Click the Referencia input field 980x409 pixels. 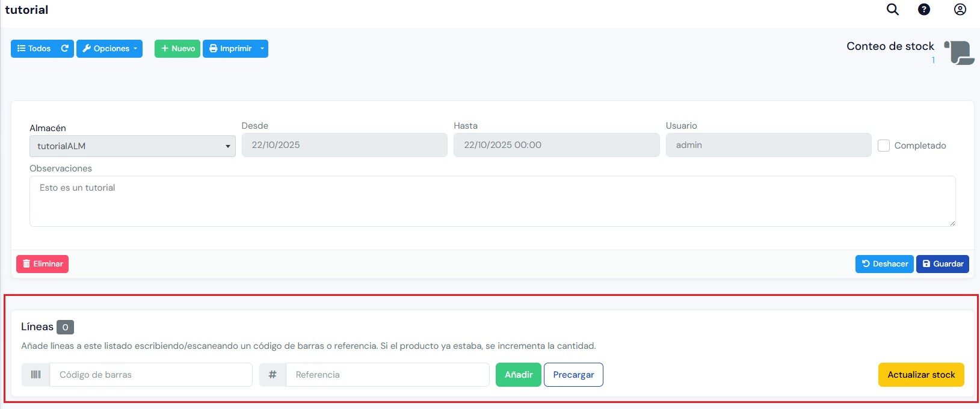pyautogui.click(x=387, y=375)
